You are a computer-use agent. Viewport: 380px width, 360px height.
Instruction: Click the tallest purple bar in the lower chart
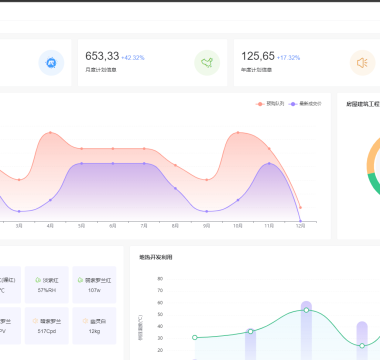pyautogui.click(x=306, y=330)
